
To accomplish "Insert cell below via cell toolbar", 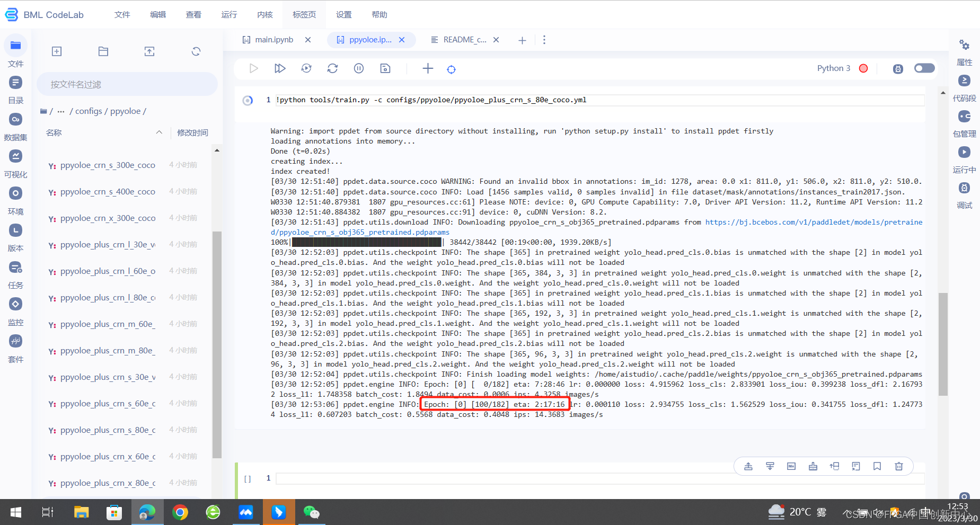I will click(x=770, y=466).
